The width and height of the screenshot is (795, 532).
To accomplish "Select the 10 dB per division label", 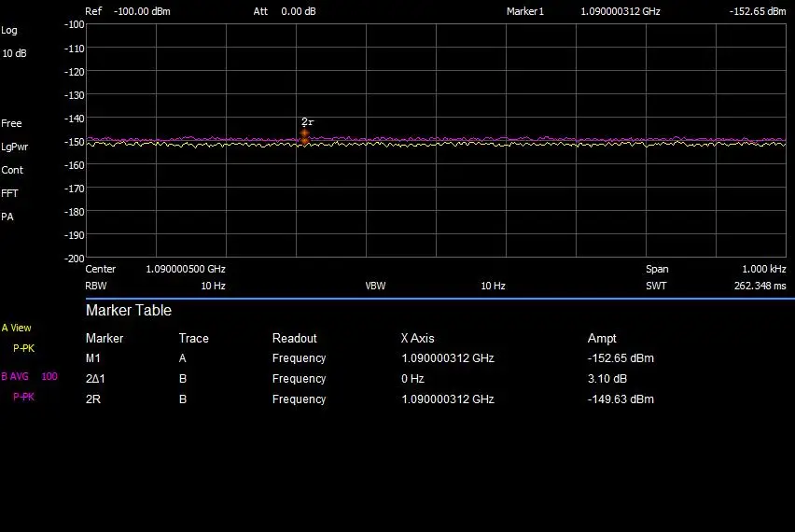I will [x=14, y=53].
